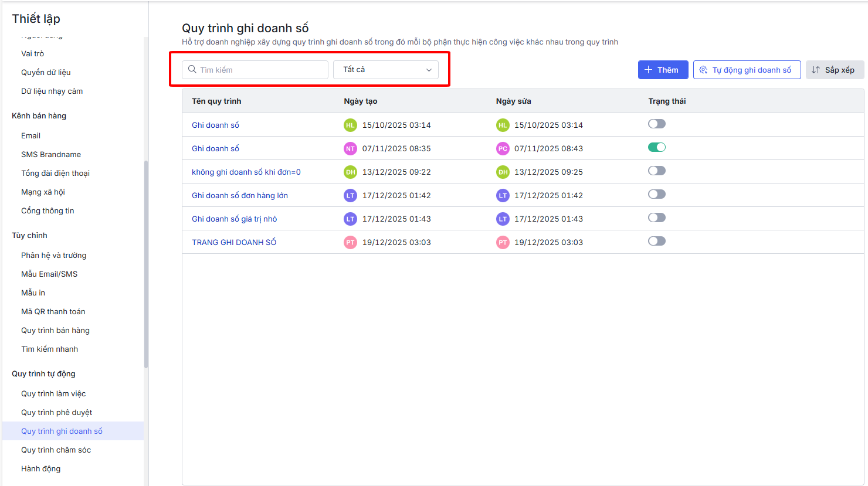This screenshot has width=868, height=486.
Task: Collapse the Kênh bán hàng section
Action: coord(39,115)
